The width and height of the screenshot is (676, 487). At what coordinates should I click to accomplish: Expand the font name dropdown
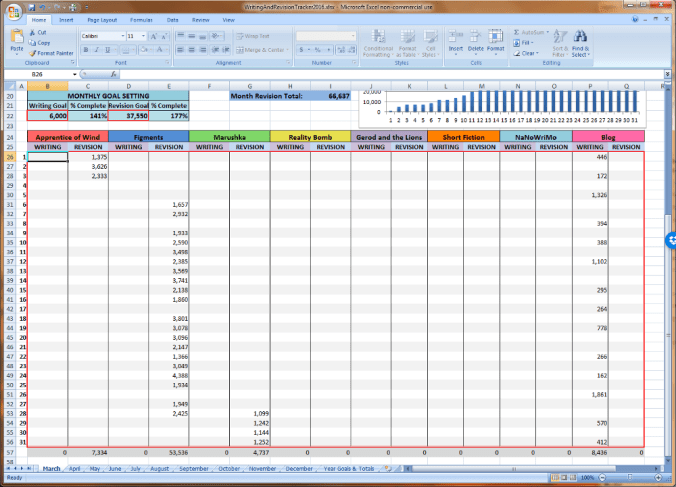point(121,35)
